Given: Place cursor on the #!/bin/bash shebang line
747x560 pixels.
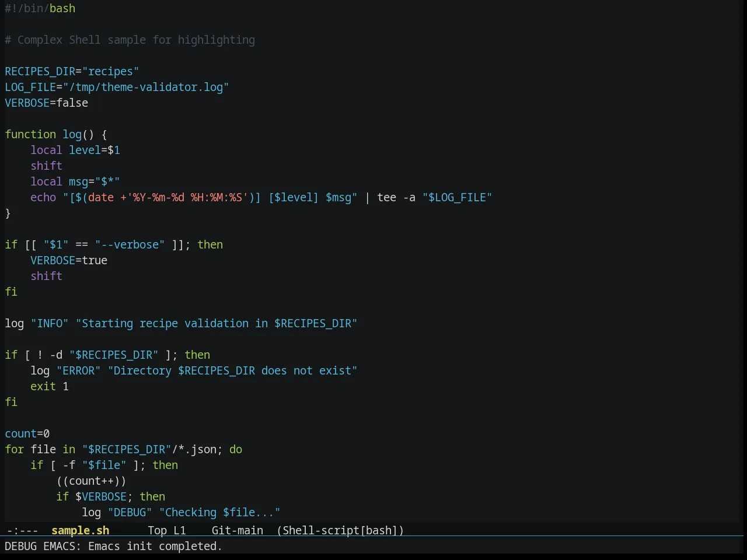Looking at the screenshot, I should coord(40,8).
